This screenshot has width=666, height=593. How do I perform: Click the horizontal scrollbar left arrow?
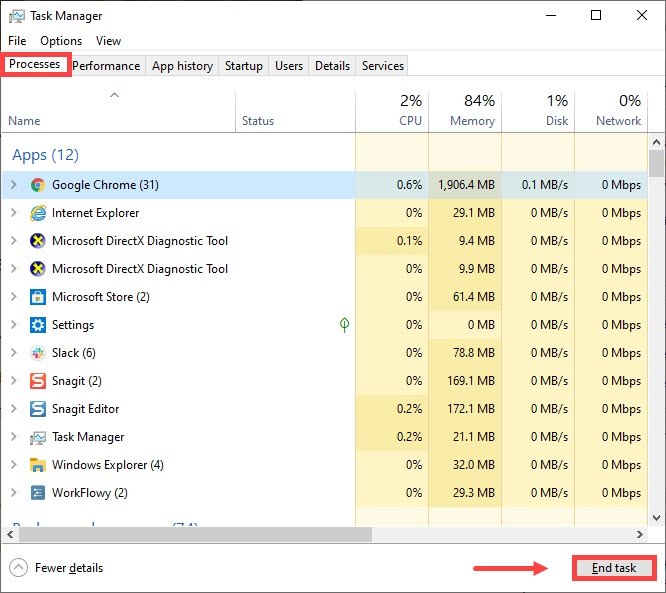coord(10,534)
